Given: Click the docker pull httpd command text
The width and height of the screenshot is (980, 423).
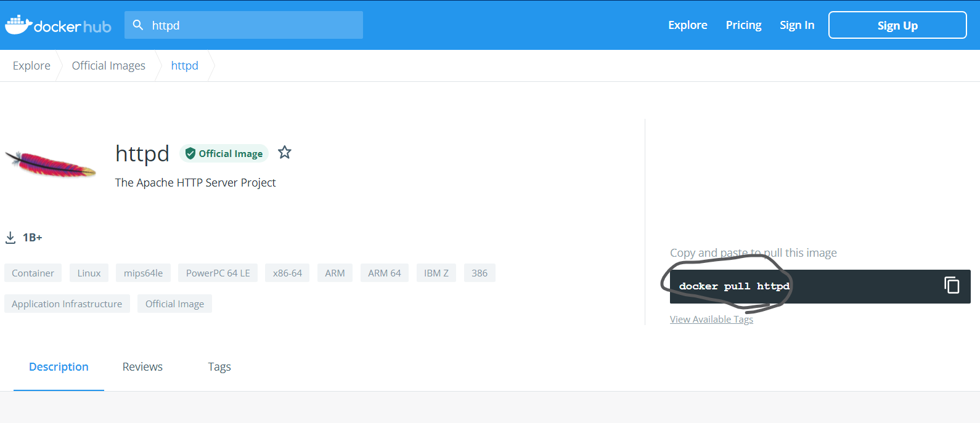Looking at the screenshot, I should point(734,286).
